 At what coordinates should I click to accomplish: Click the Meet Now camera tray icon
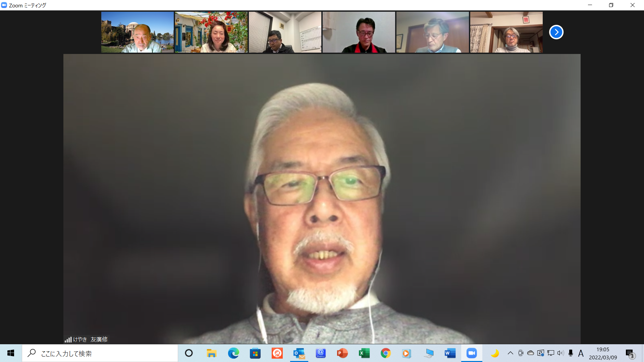521,353
